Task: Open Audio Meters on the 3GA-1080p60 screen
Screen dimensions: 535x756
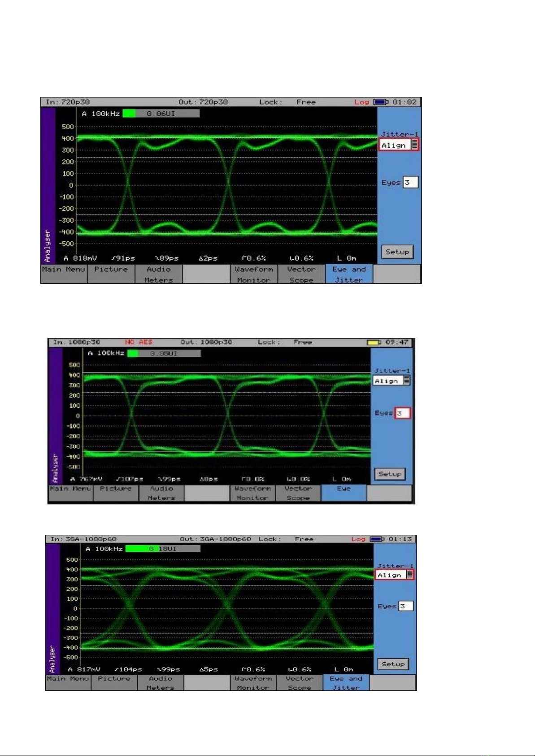Action: 161,682
